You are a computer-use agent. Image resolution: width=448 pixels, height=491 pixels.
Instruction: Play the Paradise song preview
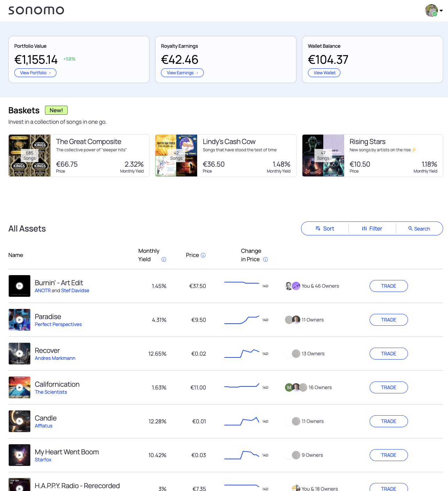point(20,320)
